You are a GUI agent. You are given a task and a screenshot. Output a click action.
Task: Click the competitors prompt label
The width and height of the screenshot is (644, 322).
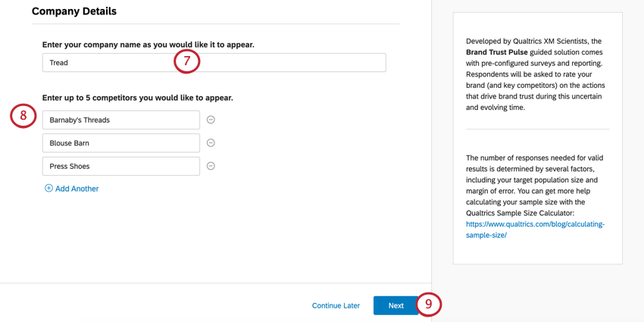pos(137,98)
